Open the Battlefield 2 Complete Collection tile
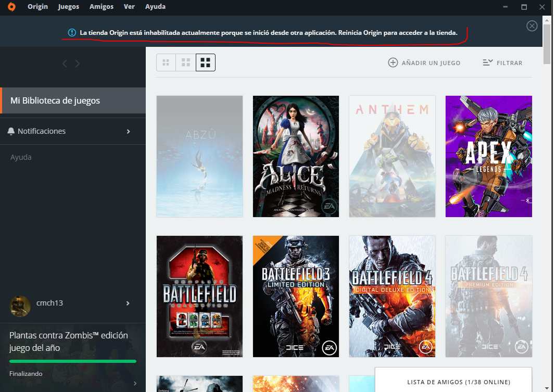556x392 pixels. point(199,296)
